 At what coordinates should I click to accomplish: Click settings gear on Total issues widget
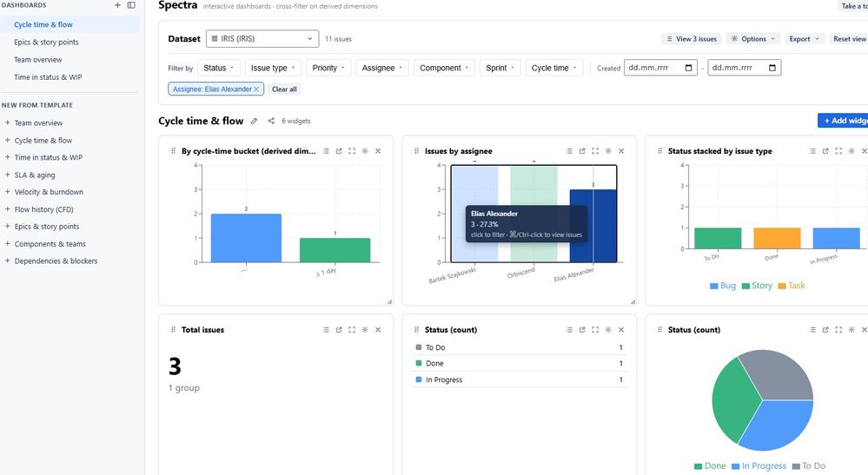point(365,330)
